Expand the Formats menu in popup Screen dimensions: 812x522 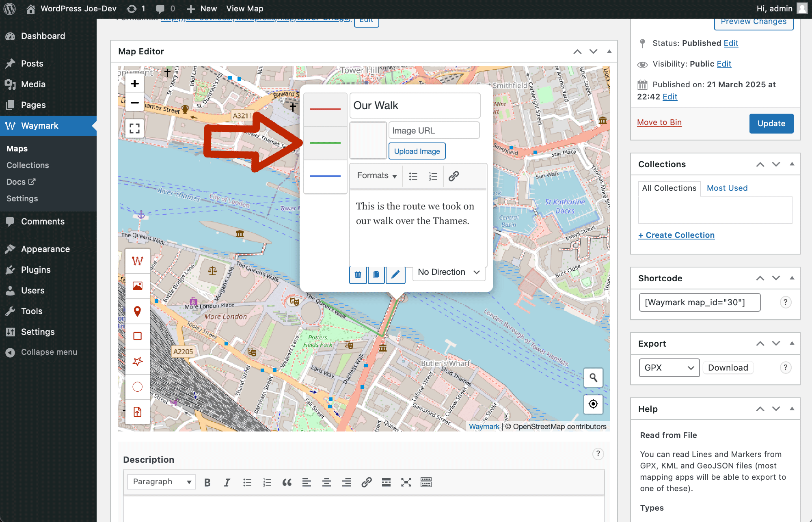[377, 175]
